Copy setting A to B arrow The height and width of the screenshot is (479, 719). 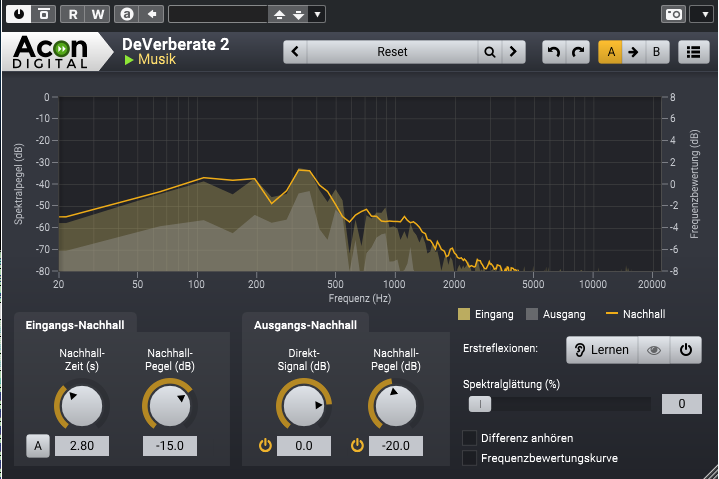pos(633,52)
